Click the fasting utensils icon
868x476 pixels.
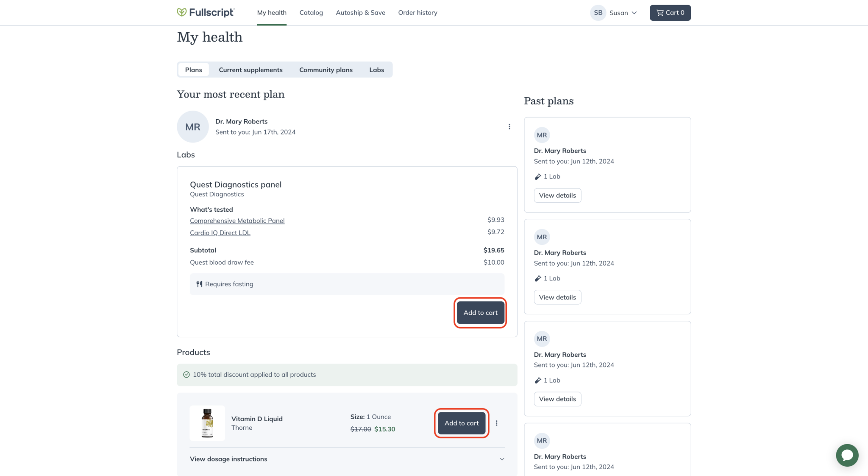click(x=199, y=284)
